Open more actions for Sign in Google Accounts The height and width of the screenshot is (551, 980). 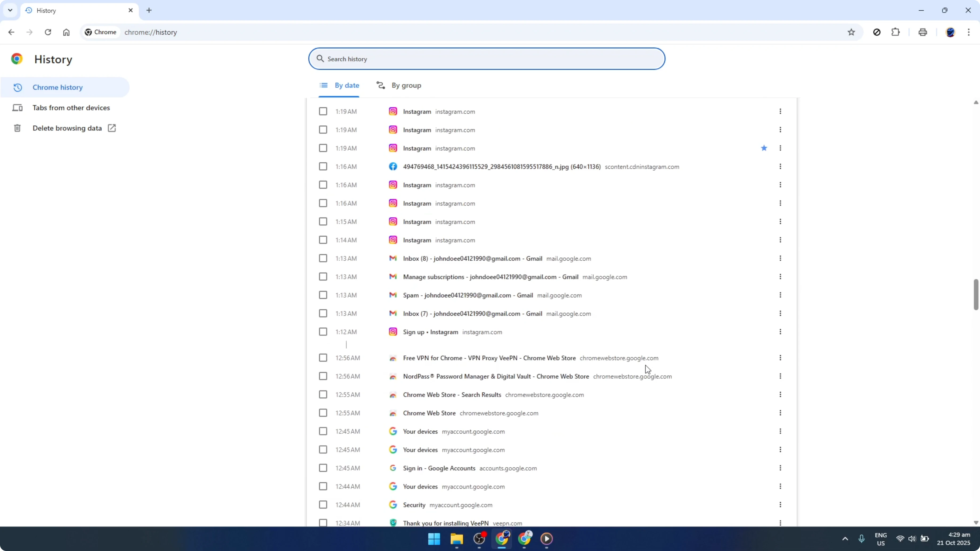[780, 468]
